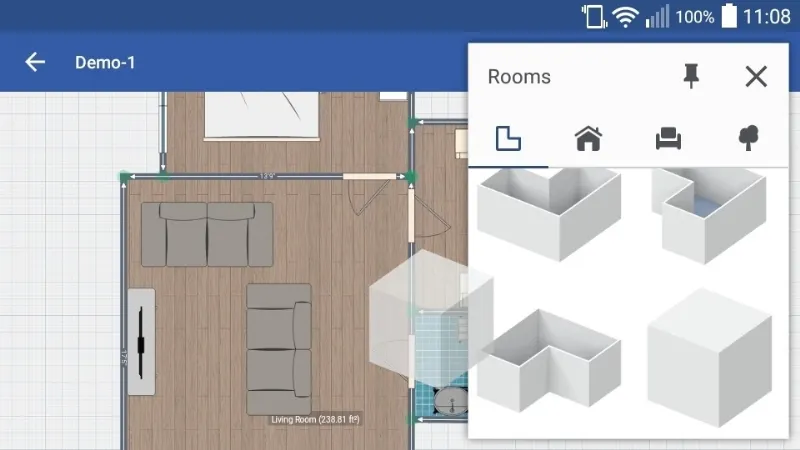
Task: Select the three-seat sofa in living room
Action: pos(207,234)
